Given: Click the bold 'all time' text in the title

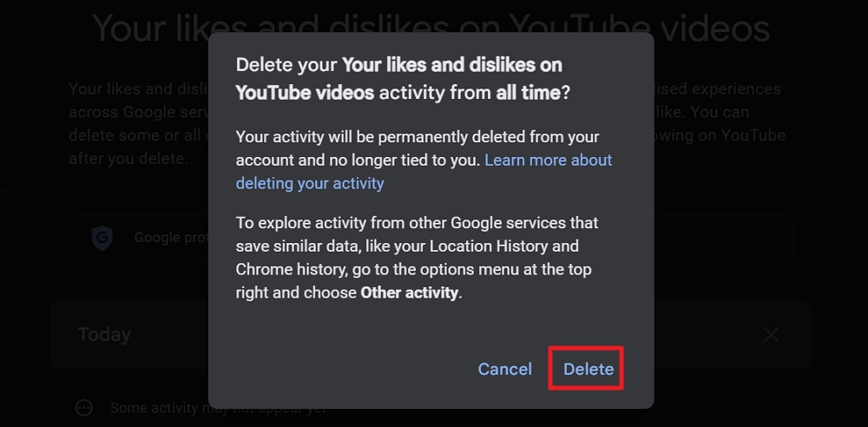Looking at the screenshot, I should pyautogui.click(x=528, y=93).
